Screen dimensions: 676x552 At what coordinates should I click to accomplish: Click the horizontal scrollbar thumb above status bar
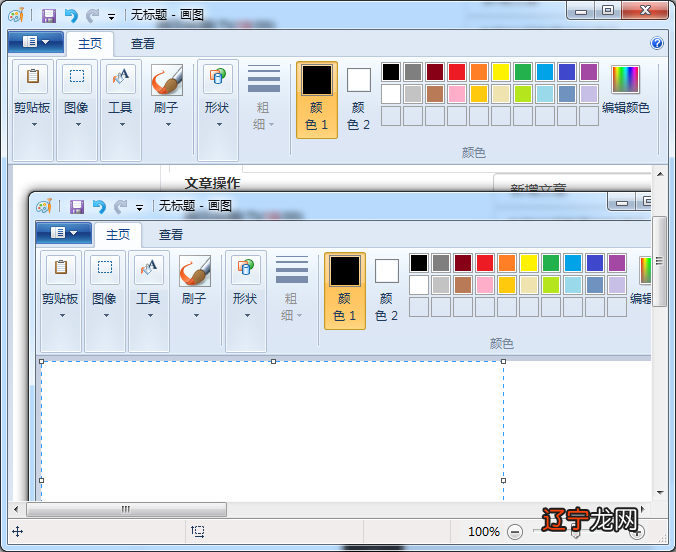[125, 509]
